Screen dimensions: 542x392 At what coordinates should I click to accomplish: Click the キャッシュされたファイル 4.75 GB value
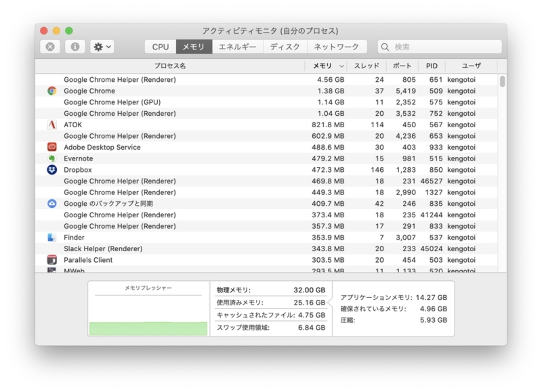pos(312,315)
